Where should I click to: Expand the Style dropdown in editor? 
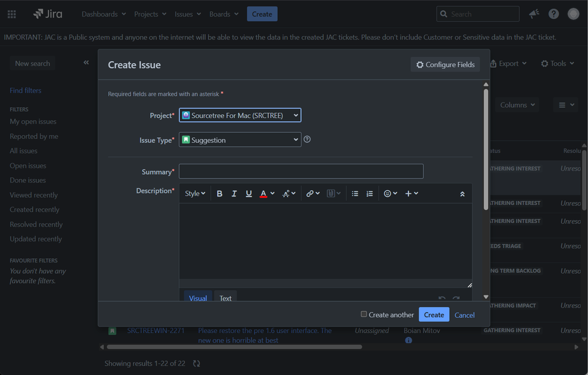pyautogui.click(x=195, y=194)
